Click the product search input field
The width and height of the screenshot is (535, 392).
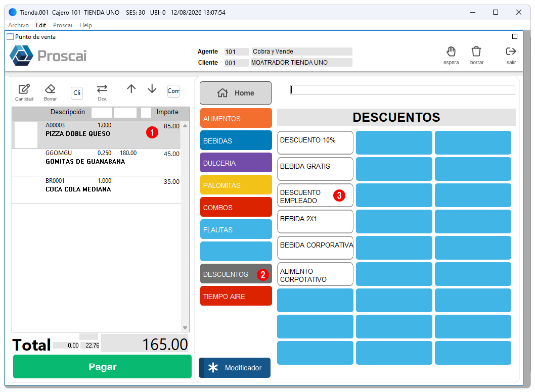pos(403,89)
